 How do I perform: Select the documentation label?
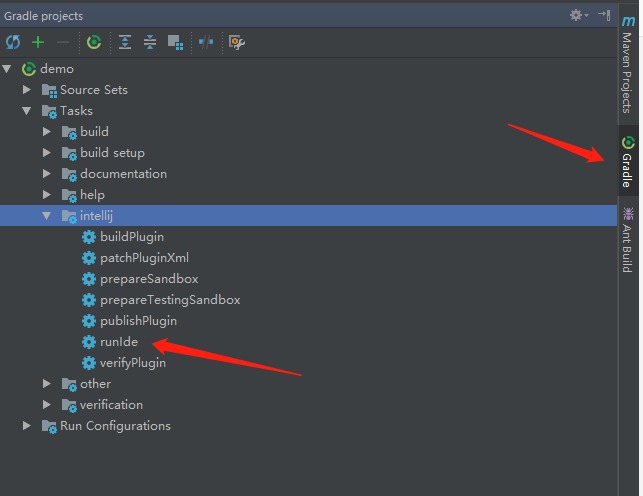[123, 174]
